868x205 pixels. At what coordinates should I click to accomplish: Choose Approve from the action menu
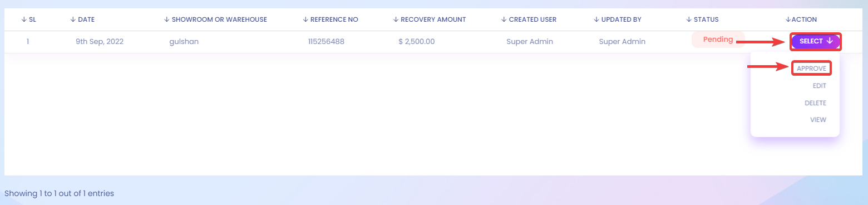(x=811, y=69)
